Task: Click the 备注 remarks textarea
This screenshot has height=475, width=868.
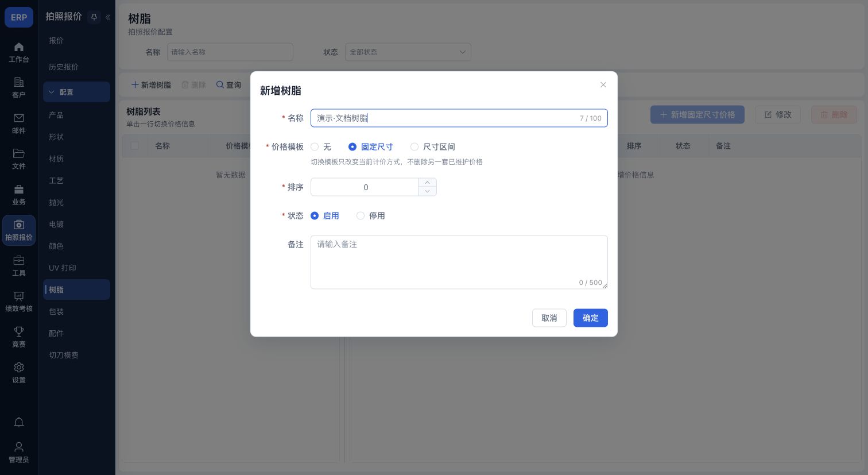Action: tap(459, 262)
